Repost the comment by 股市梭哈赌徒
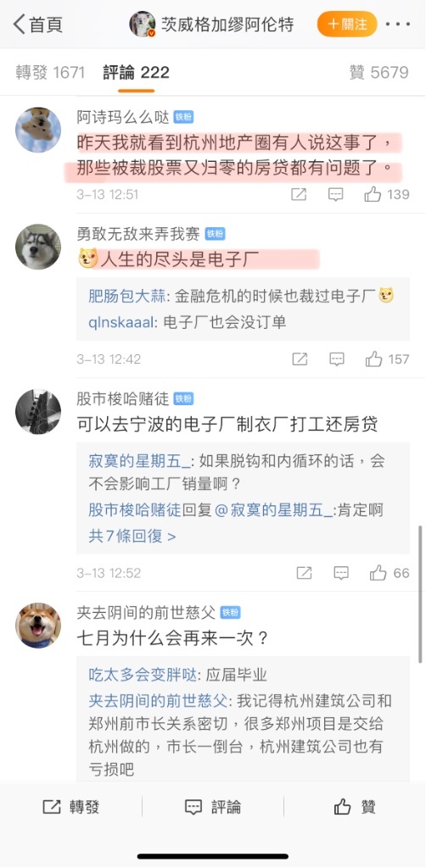Viewport: 426px width, 868px height. tap(304, 573)
